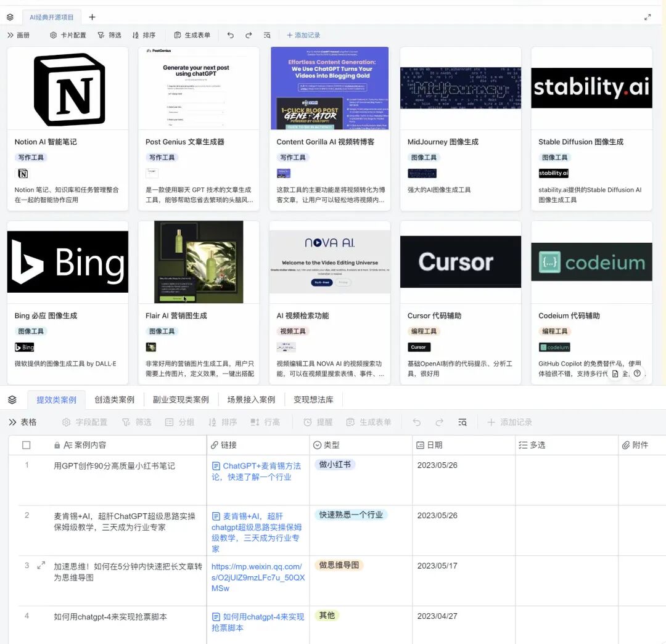Viewport: 666px width, 644px height.
Task: Click the redo arrow in table toolbar
Action: [439, 422]
